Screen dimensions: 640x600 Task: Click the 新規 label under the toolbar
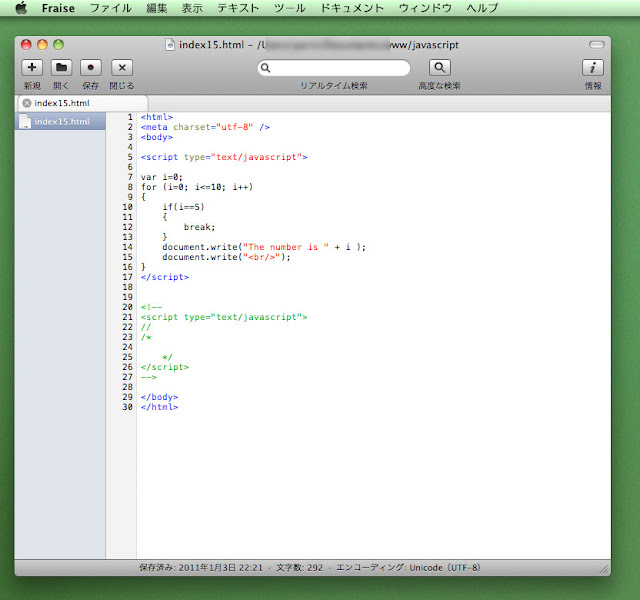click(x=32, y=86)
